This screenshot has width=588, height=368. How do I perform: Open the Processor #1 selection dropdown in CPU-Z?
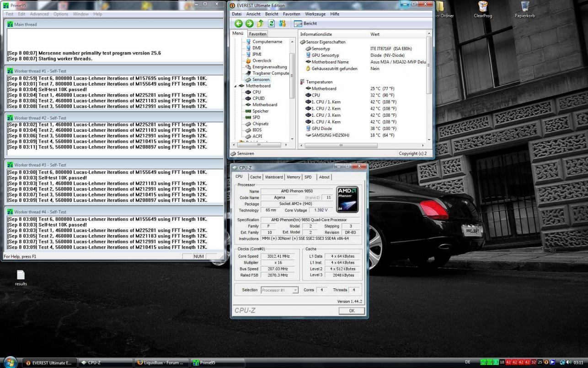[279, 290]
